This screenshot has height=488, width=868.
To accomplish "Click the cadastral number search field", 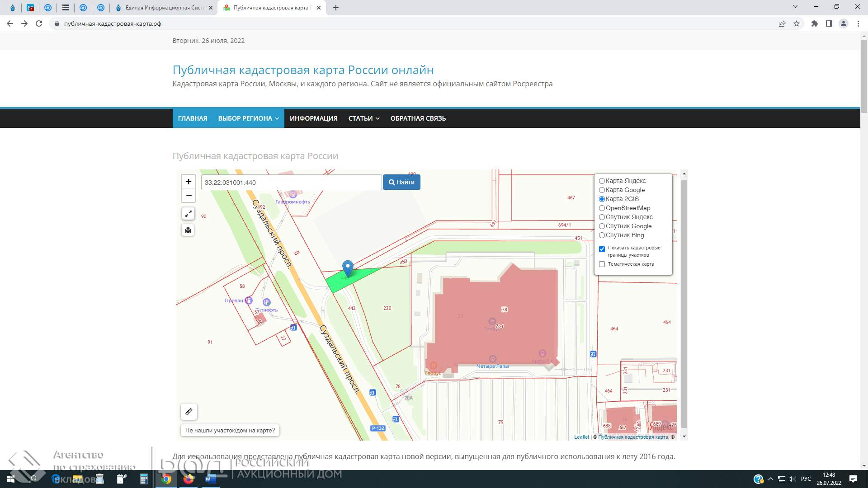I will (291, 183).
